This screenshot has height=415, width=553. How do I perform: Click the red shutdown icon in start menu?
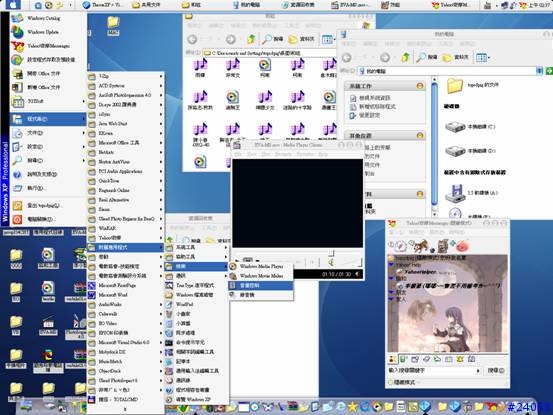click(17, 219)
